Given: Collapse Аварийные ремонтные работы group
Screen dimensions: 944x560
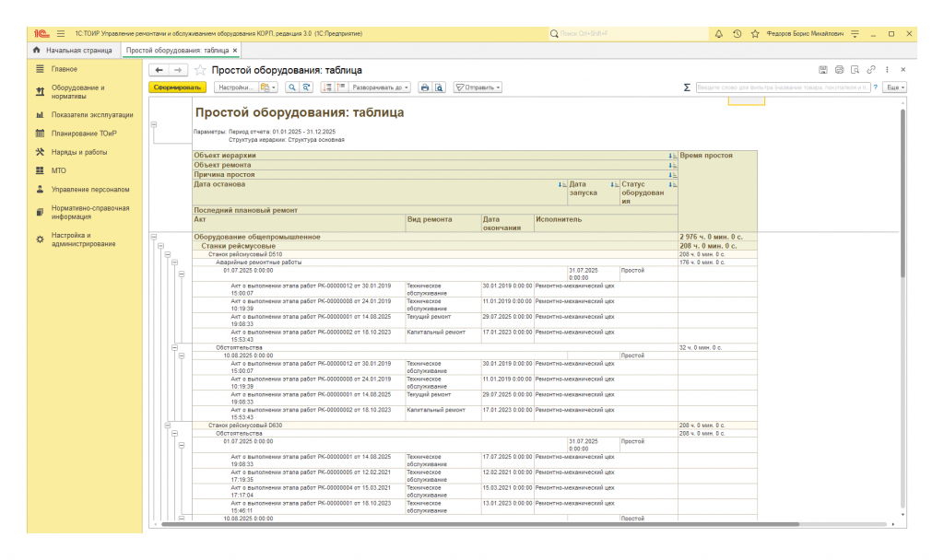Looking at the screenshot, I should 174,262.
